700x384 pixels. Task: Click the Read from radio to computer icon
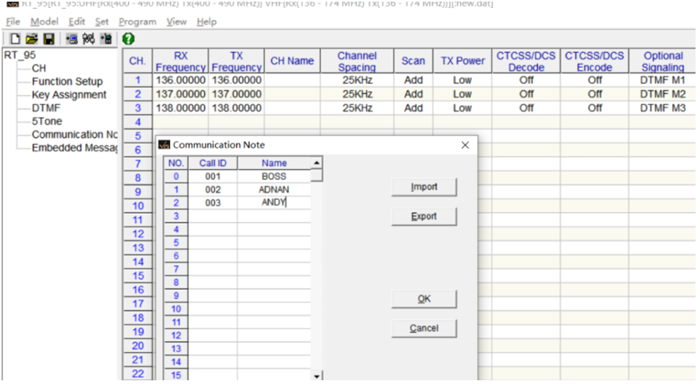pyautogui.click(x=71, y=39)
